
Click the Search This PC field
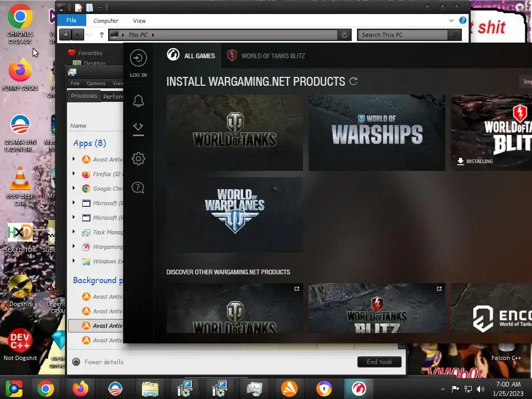pyautogui.click(x=403, y=35)
